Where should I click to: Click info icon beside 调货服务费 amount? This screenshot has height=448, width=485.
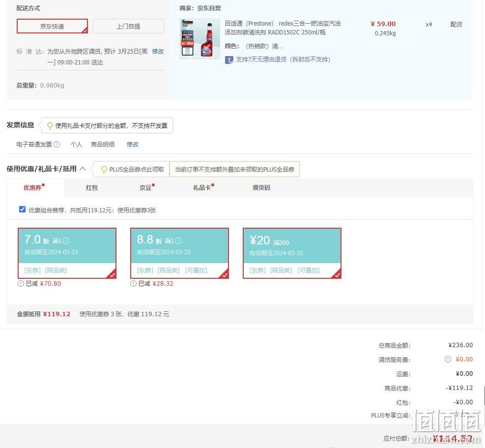(448, 359)
